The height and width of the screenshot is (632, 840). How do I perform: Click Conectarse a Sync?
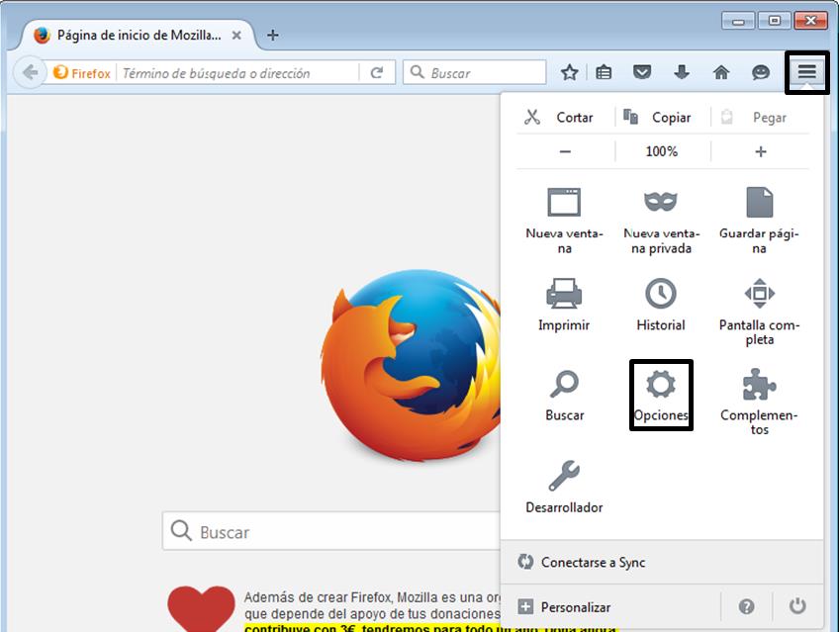(593, 562)
